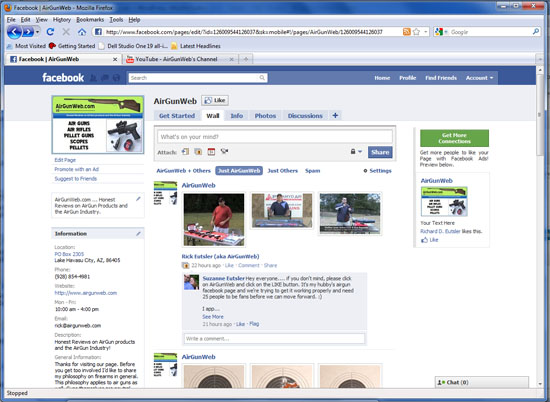Switch to the Get Started tab
The width and height of the screenshot is (550, 402).
pos(177,116)
